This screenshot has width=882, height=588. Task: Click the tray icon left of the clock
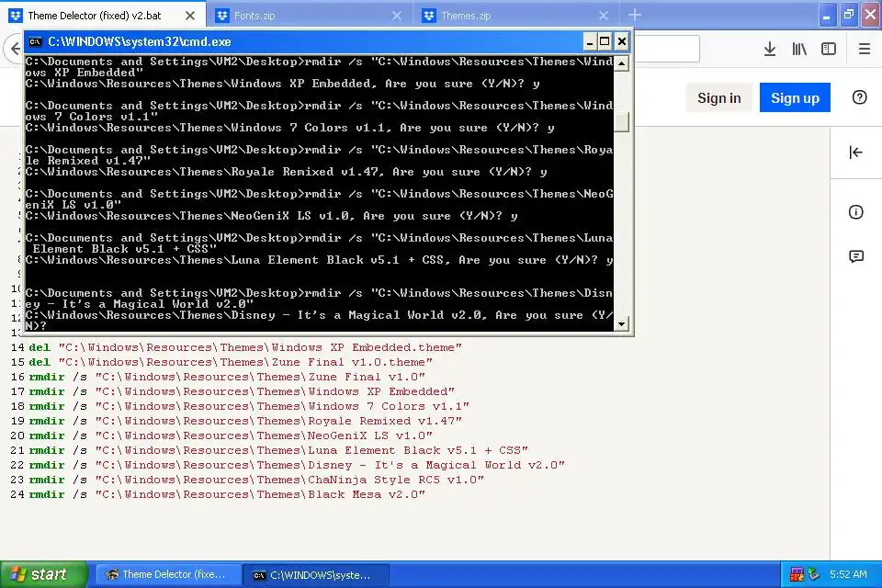coord(813,574)
